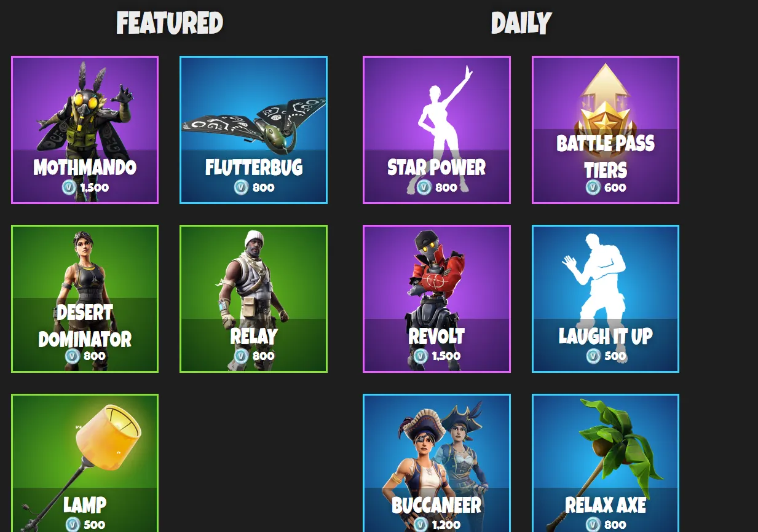
Task: Select the Revolt robot outfit
Action: tap(436, 299)
